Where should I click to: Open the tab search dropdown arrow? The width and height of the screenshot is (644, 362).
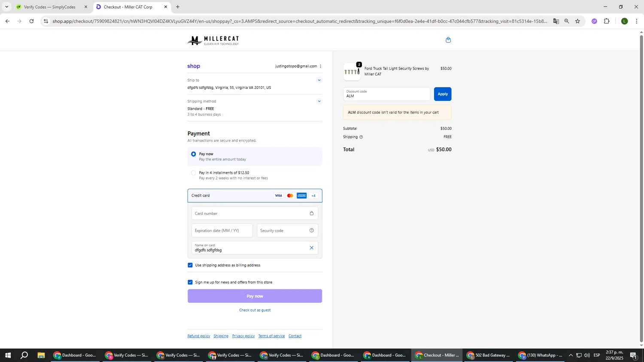pos(6,7)
